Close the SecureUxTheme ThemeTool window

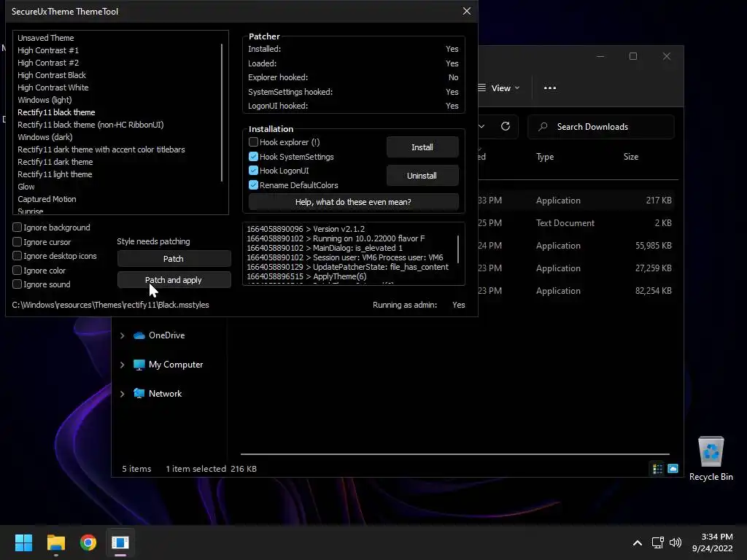tap(467, 11)
